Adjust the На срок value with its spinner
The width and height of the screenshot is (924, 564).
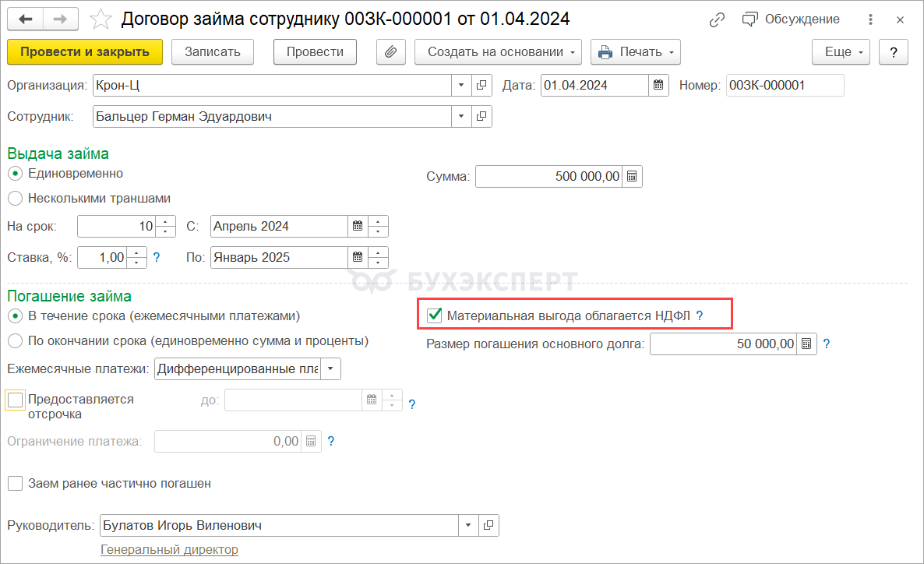pos(166,227)
